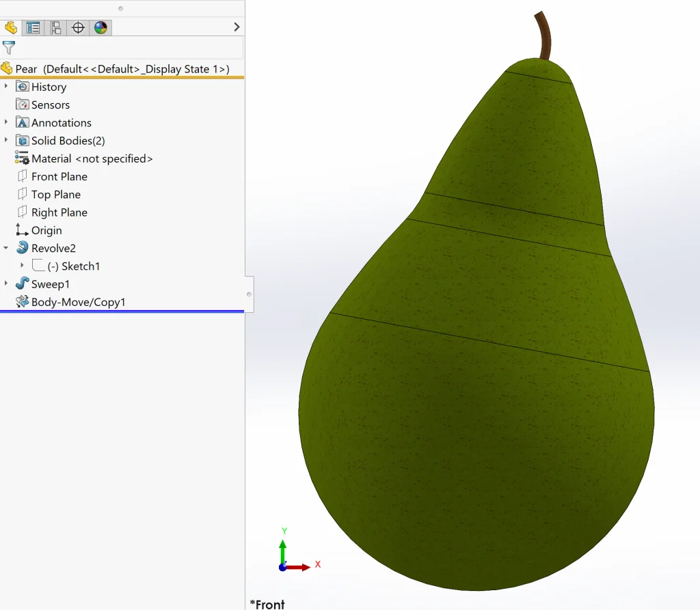Screen dimensions: 700x610
Task: Expand the History folder
Action: [x=6, y=87]
